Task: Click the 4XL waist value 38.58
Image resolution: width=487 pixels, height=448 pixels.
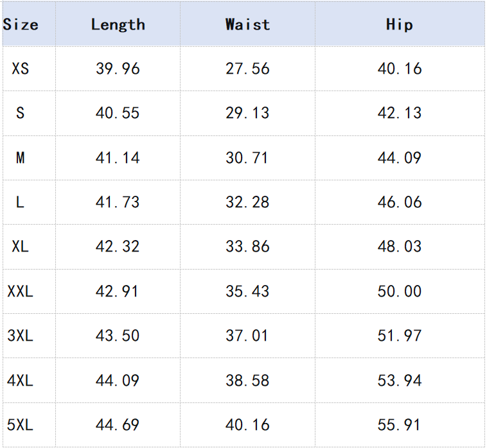Action: point(247,381)
